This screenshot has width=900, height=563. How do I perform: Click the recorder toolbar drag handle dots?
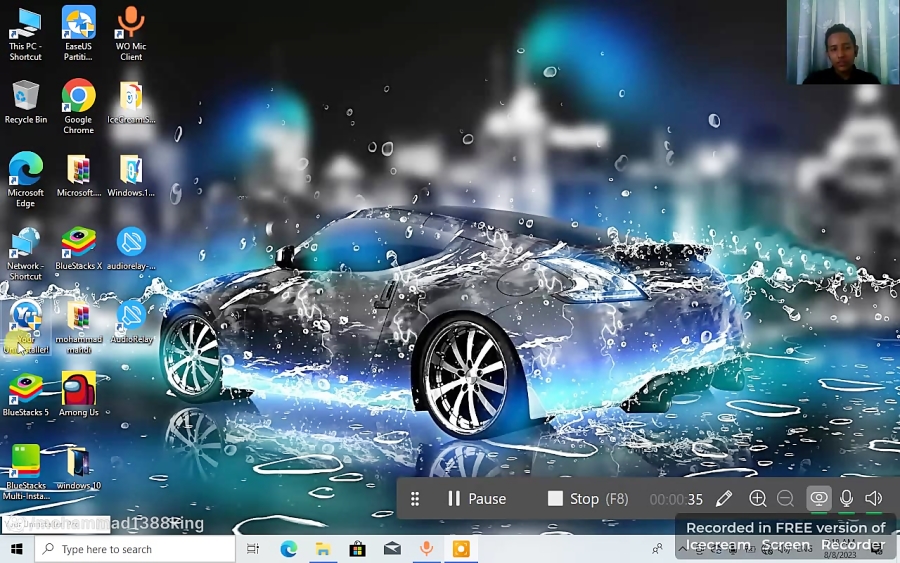[x=415, y=499]
